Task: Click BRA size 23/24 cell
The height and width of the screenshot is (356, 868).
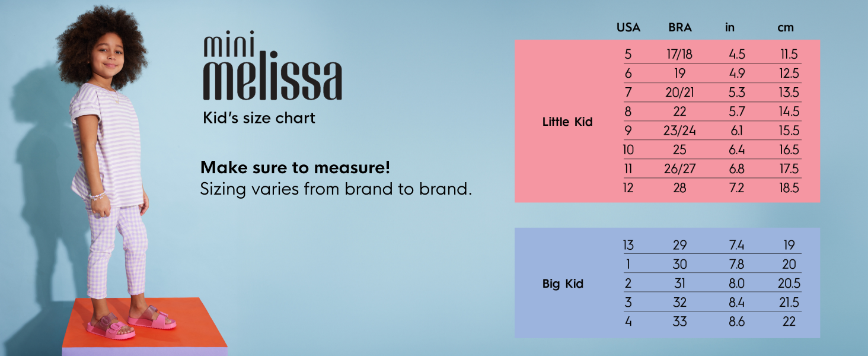Action: click(x=679, y=131)
